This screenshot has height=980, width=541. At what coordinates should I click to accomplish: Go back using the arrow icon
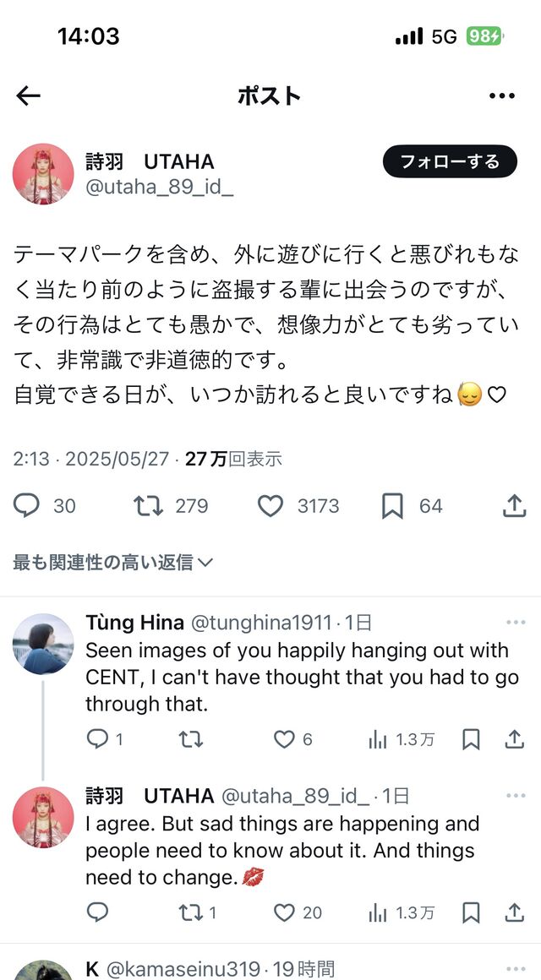[x=28, y=95]
